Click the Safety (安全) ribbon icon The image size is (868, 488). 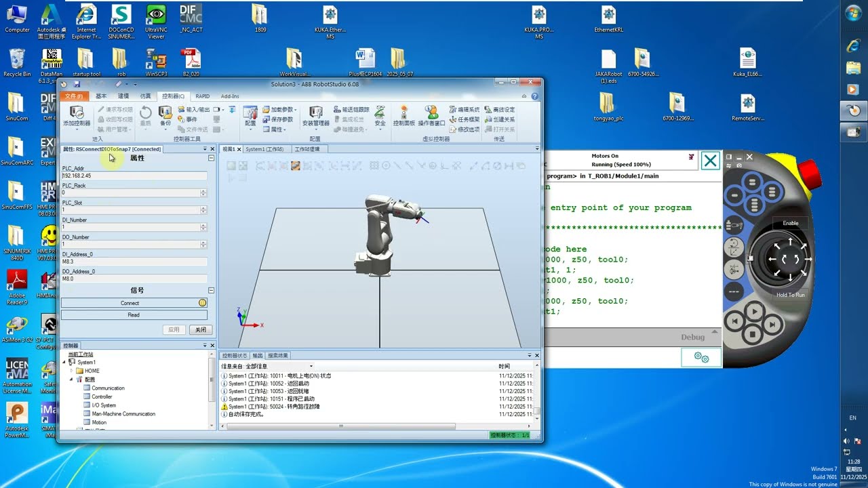(380, 116)
